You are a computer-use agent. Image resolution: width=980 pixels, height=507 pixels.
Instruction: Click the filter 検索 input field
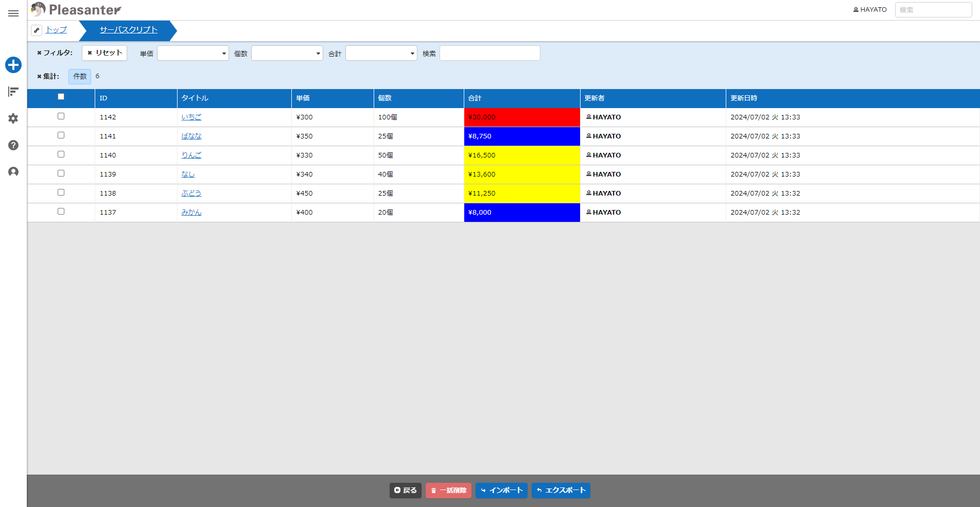(490, 53)
